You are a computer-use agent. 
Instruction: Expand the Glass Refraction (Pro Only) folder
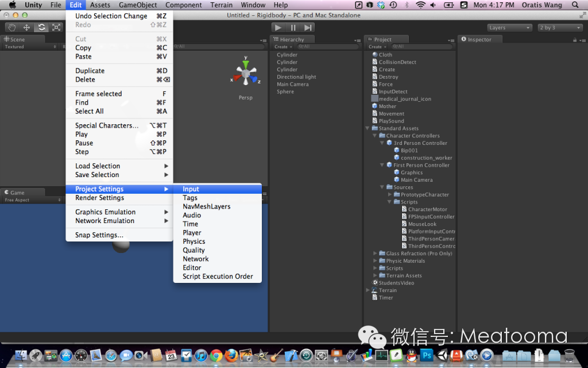click(x=375, y=254)
